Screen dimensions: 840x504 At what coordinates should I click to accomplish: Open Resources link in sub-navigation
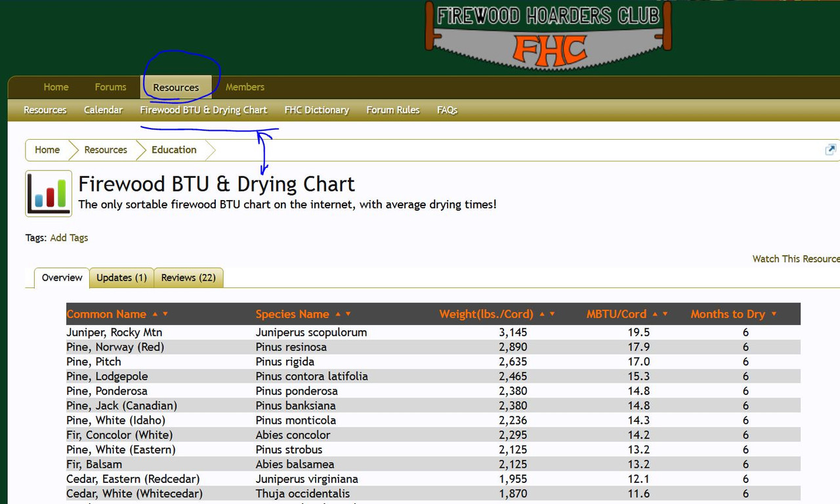(45, 110)
